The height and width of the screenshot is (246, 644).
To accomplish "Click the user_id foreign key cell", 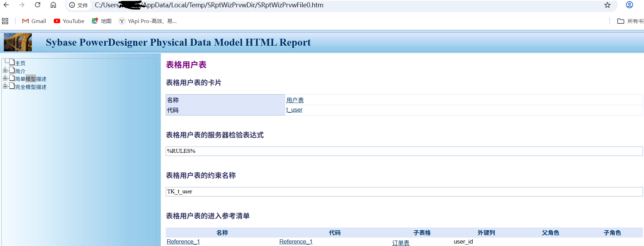I will point(463,241).
